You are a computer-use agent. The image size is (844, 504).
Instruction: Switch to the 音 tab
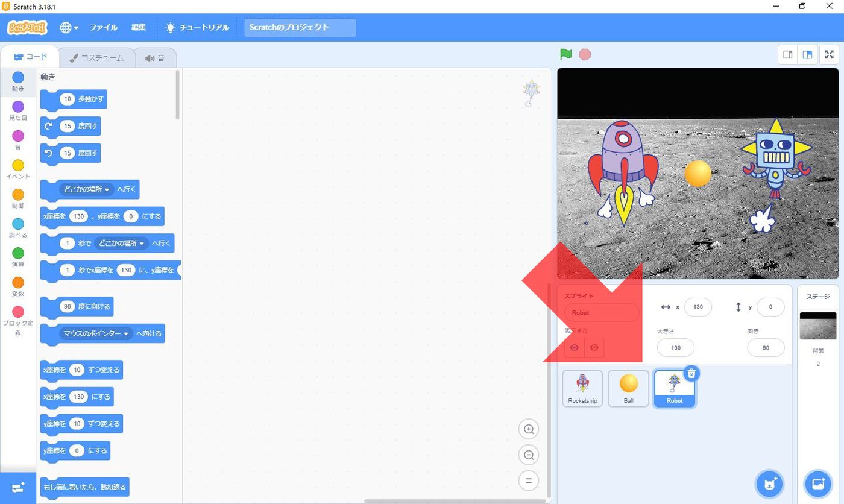pyautogui.click(x=155, y=58)
